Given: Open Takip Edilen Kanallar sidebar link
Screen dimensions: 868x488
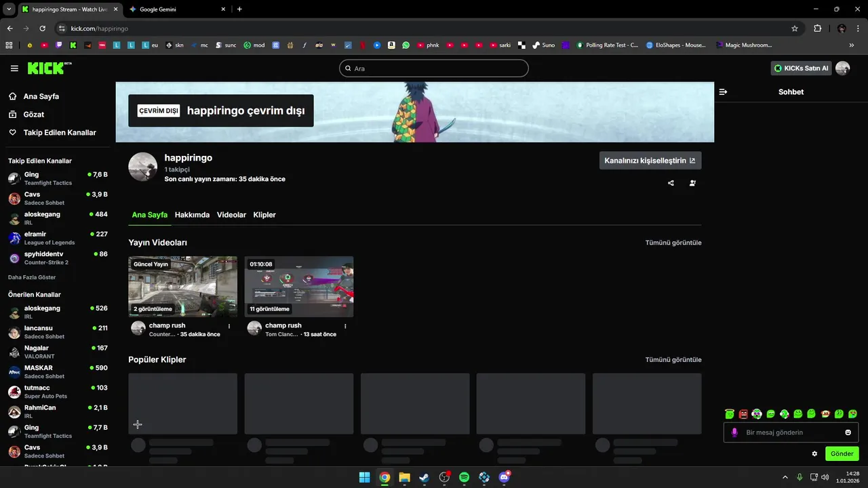Looking at the screenshot, I should (x=60, y=133).
